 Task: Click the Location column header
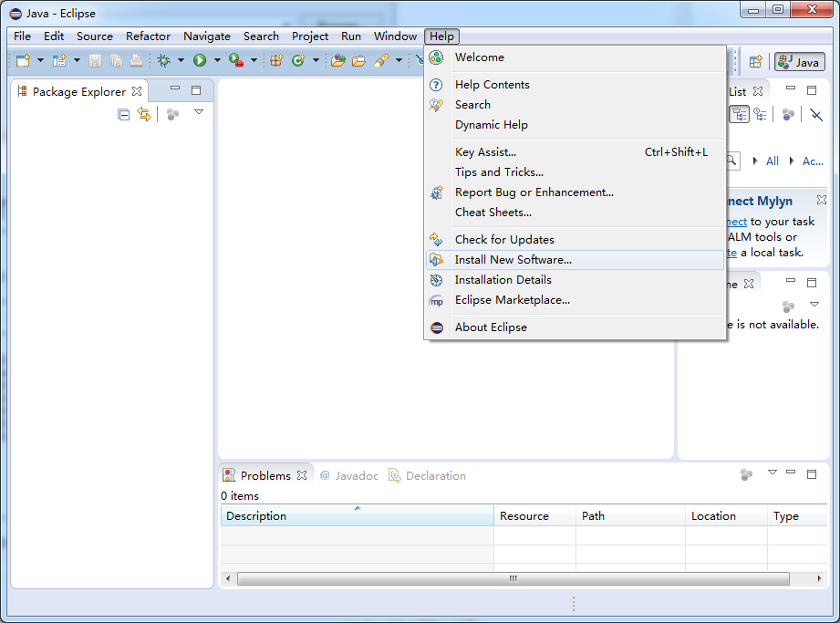tap(726, 516)
